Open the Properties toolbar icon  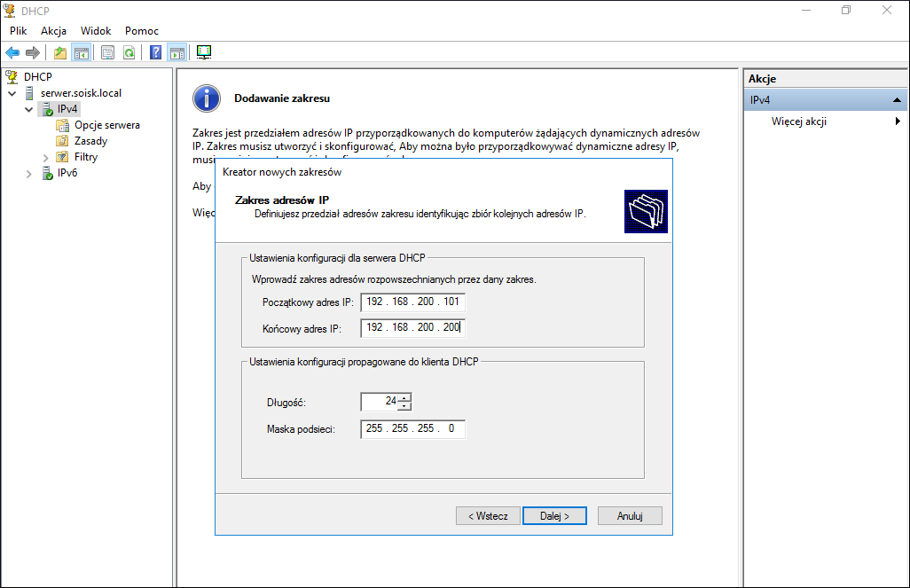click(x=108, y=53)
